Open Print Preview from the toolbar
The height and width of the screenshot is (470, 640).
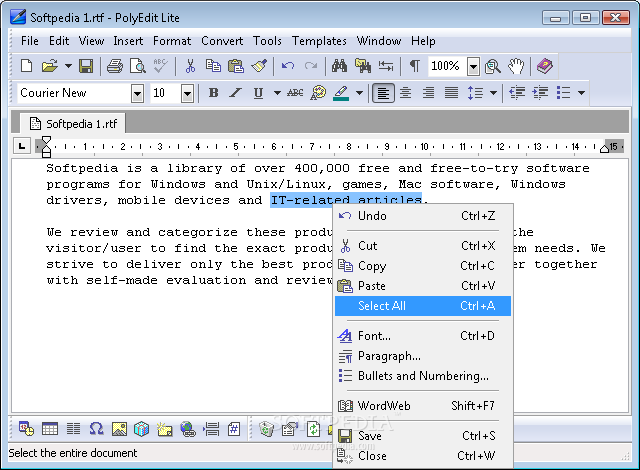click(138, 66)
